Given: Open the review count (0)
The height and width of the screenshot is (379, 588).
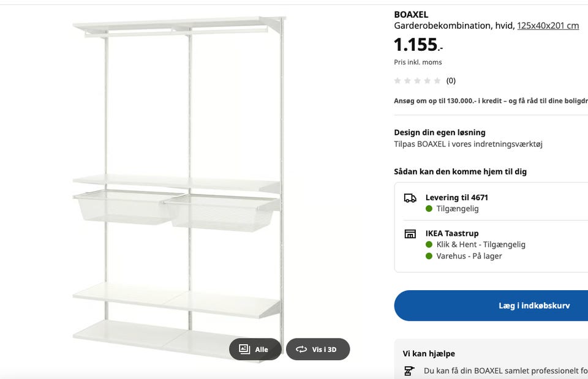Looking at the screenshot, I should pos(451,81).
